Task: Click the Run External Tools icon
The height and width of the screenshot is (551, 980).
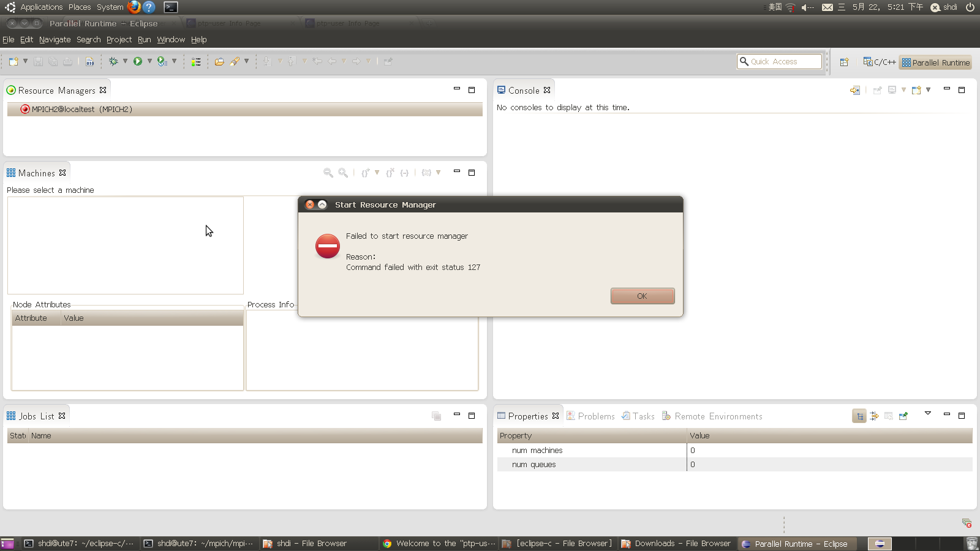Action: (x=162, y=61)
